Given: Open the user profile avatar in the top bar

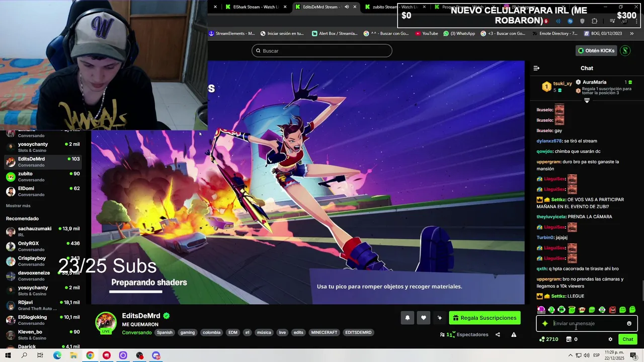Looking at the screenshot, I should pyautogui.click(x=625, y=50).
